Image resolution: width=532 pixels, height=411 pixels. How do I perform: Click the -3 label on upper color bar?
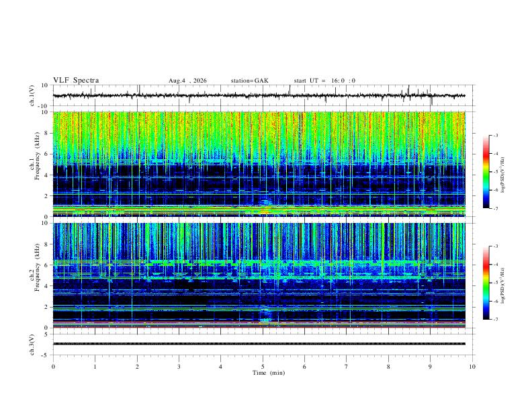click(495, 135)
